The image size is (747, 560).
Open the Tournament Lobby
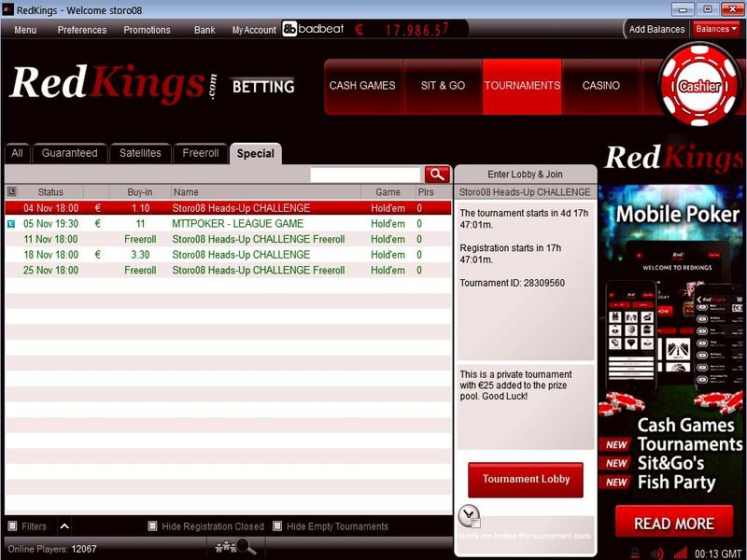tap(526, 479)
